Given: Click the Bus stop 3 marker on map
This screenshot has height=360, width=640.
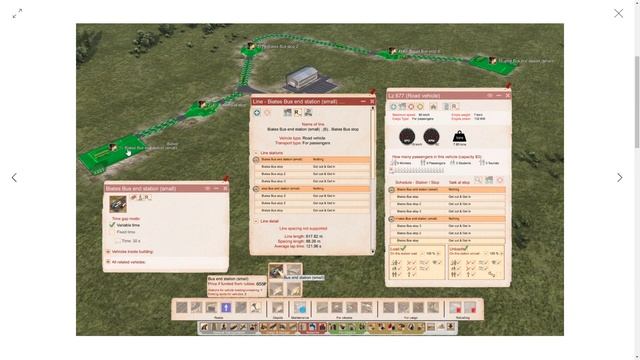Looking at the screenshot, I should pyautogui.click(x=392, y=51).
